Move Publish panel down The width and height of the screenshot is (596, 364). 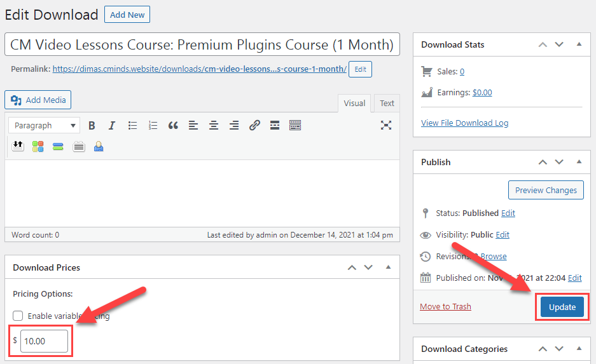(x=559, y=162)
